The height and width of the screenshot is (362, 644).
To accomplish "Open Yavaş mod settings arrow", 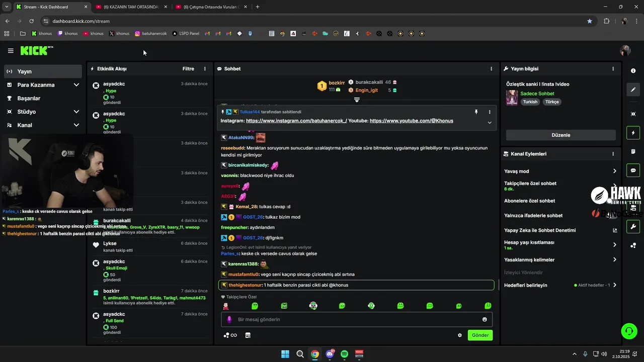I will pyautogui.click(x=614, y=171).
